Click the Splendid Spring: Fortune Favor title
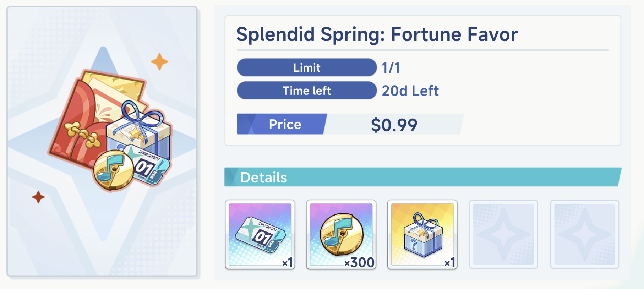 [377, 34]
